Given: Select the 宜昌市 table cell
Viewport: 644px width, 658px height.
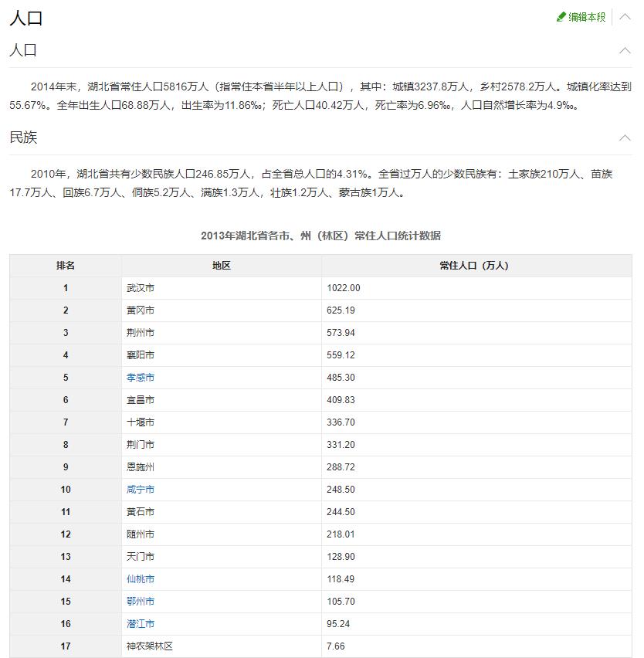Looking at the screenshot, I should [222, 400].
